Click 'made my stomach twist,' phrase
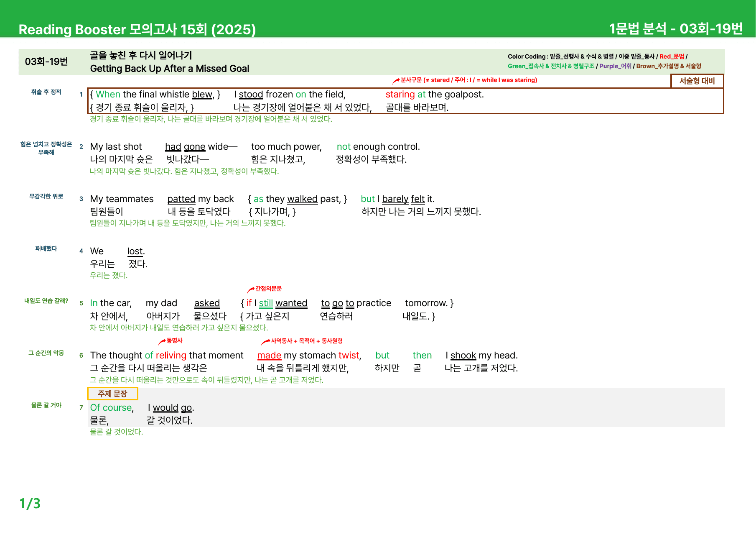 click(x=309, y=356)
